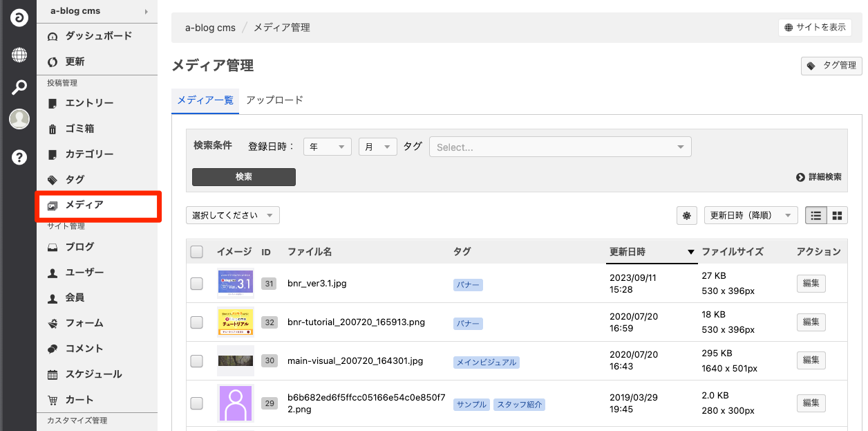Switch to list view layout
The image size is (868, 431).
pyautogui.click(x=816, y=216)
